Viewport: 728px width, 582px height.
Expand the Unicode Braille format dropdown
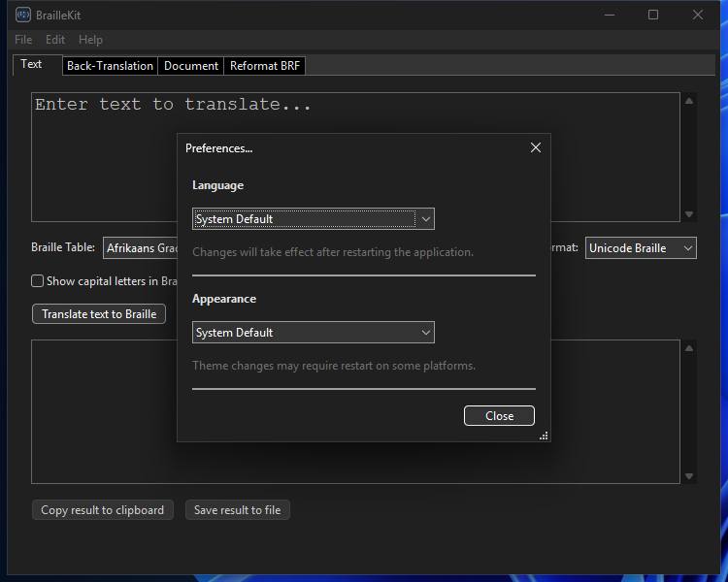641,248
